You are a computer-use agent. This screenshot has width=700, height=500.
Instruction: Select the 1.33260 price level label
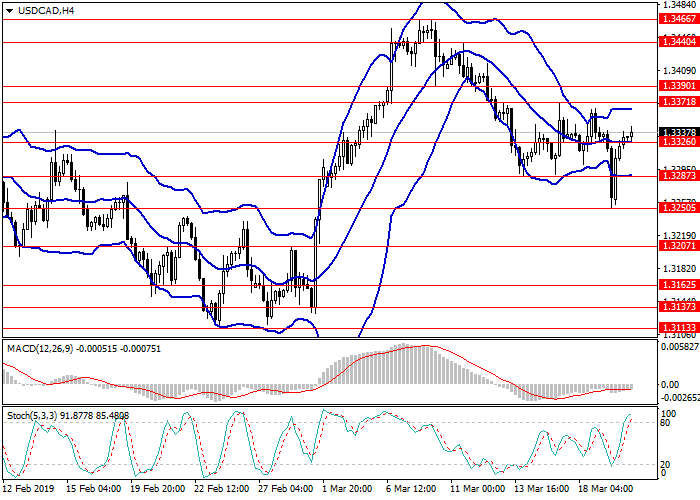(x=678, y=142)
